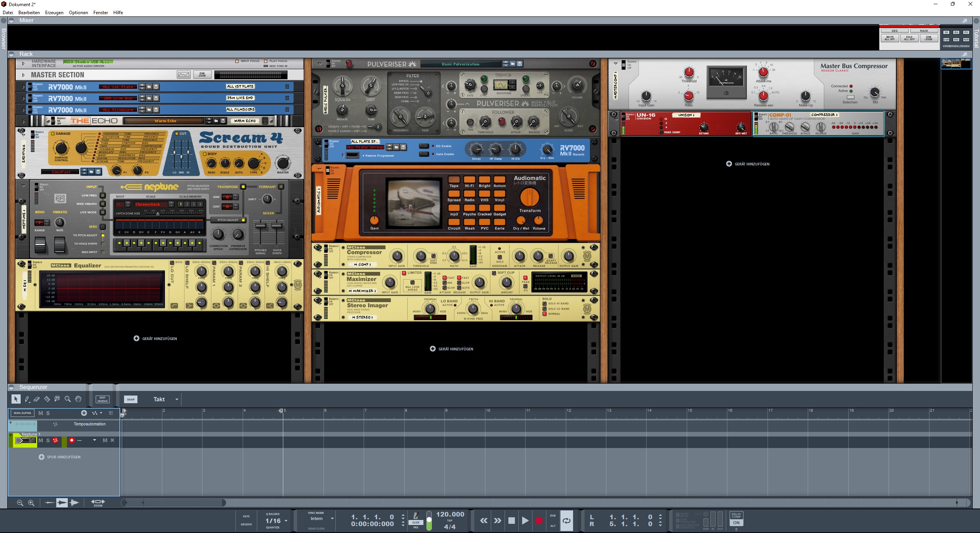The image size is (980, 533).
Task: Click the zoom out magnifier below the track list
Action: pyautogui.click(x=20, y=503)
